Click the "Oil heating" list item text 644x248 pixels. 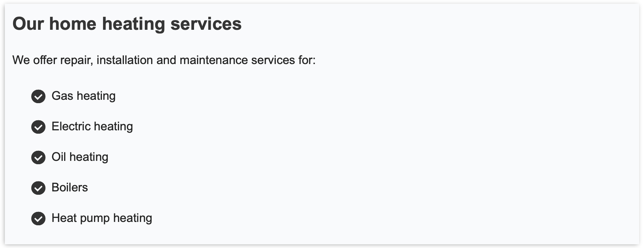(80, 157)
